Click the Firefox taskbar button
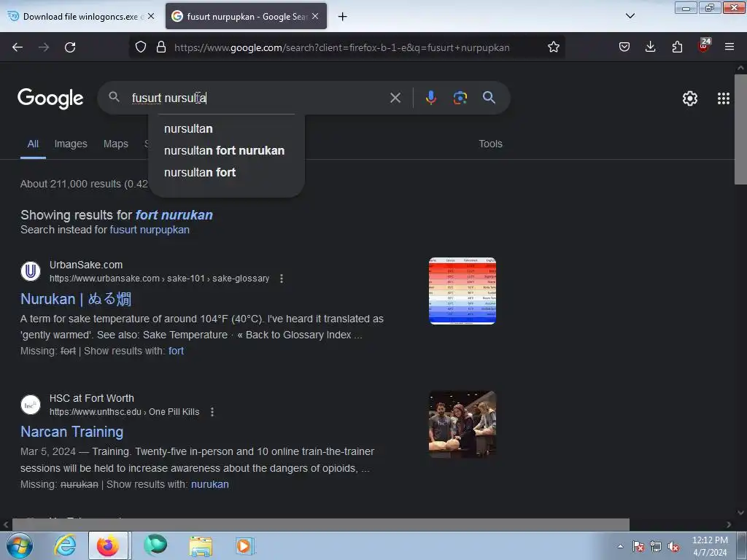Screen dimensions: 747x560 coord(109,545)
